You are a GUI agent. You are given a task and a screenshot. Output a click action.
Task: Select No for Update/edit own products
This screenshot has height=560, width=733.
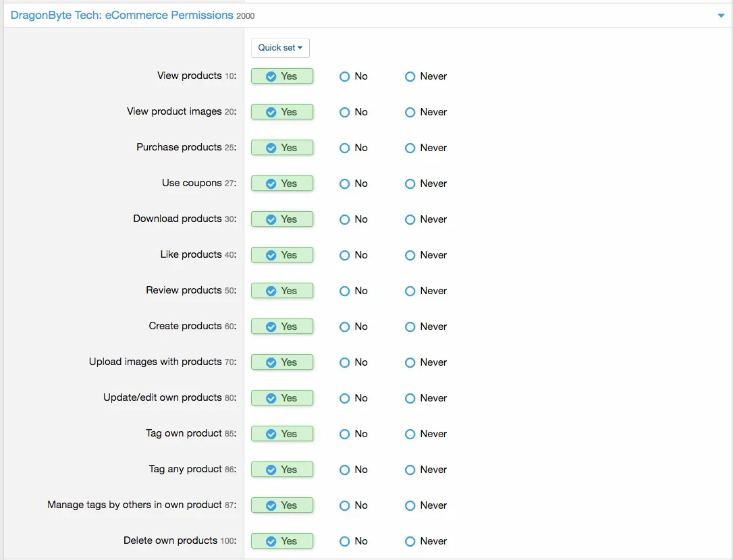(x=344, y=398)
